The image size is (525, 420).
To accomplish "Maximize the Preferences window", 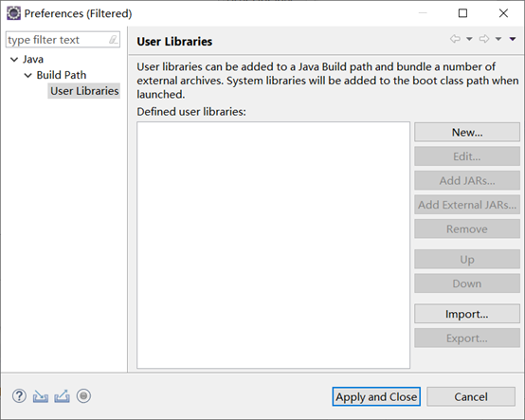I will (x=462, y=13).
